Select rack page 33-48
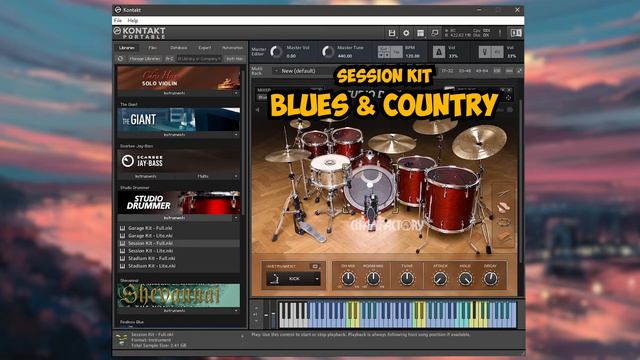The width and height of the screenshot is (640, 360). [464, 71]
